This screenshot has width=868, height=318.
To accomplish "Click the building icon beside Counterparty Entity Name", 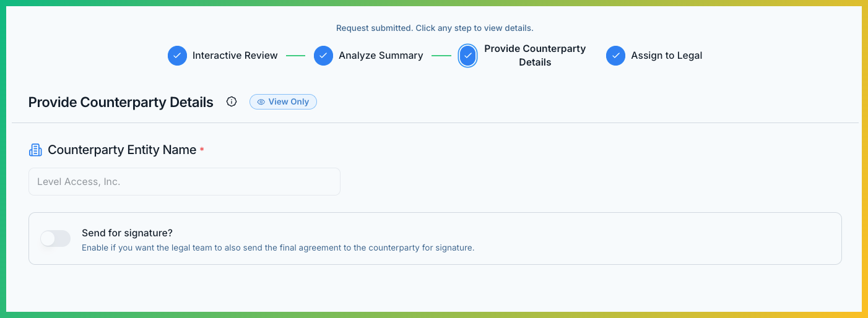I will point(35,150).
